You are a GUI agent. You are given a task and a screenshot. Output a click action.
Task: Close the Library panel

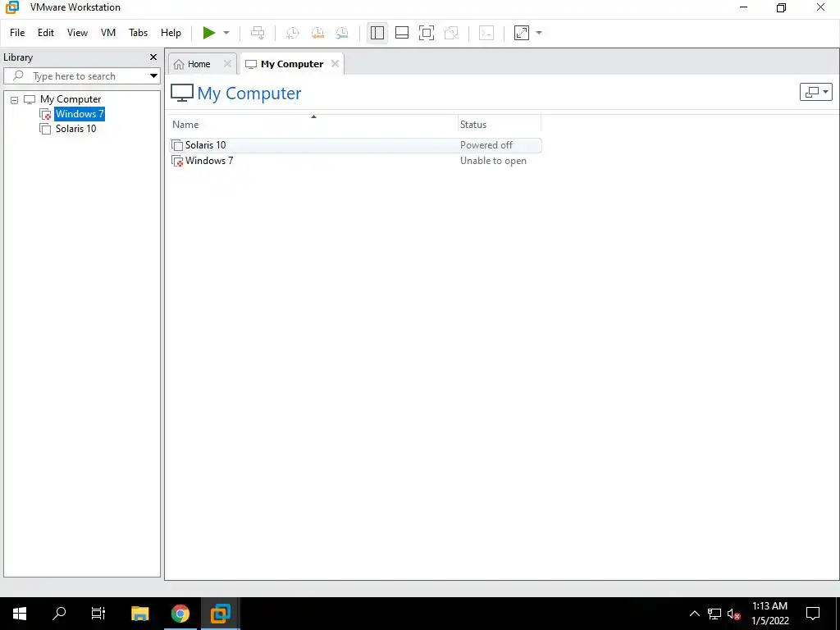pos(153,57)
